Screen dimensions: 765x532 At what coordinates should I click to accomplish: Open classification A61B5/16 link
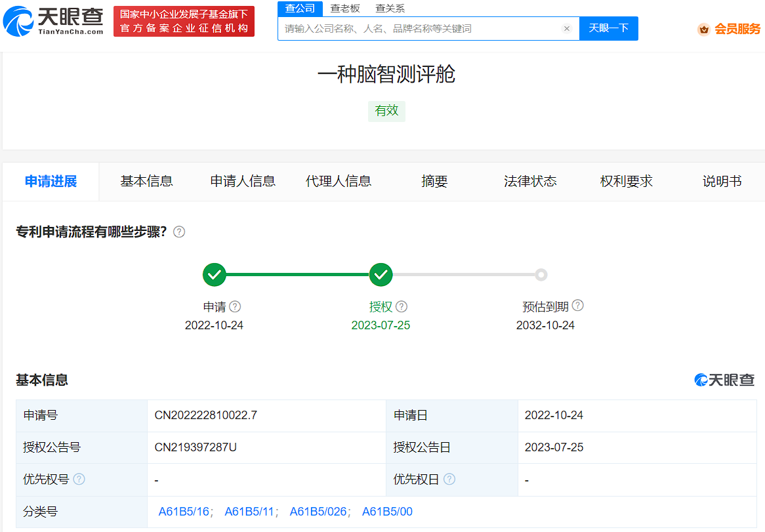(184, 512)
